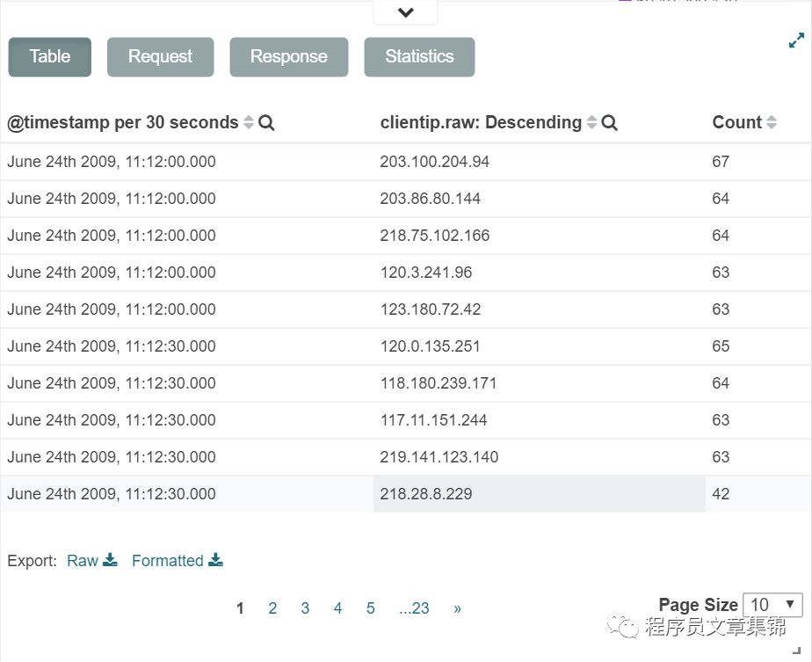Click the row with IP 218.28.8.229

(x=426, y=494)
